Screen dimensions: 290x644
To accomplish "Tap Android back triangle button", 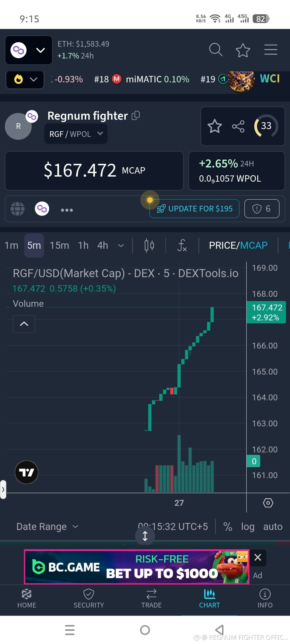I will pos(220,630).
